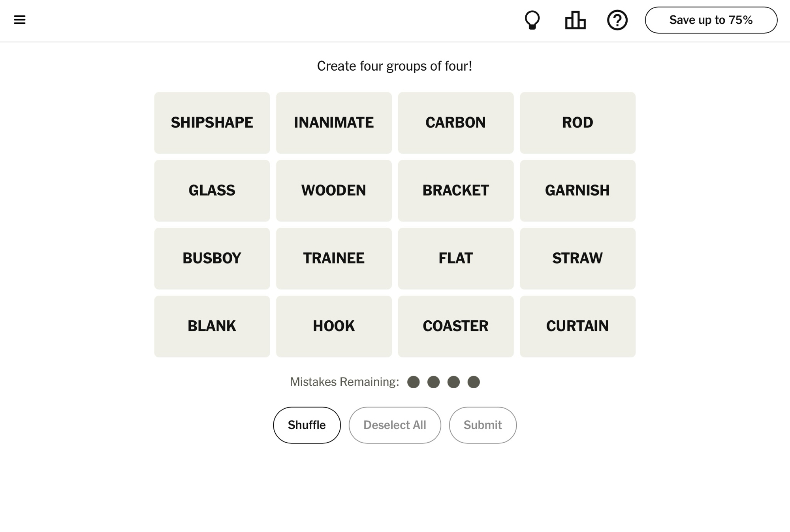Shuffle the word tiles
The height and width of the screenshot is (532, 790).
click(x=307, y=425)
